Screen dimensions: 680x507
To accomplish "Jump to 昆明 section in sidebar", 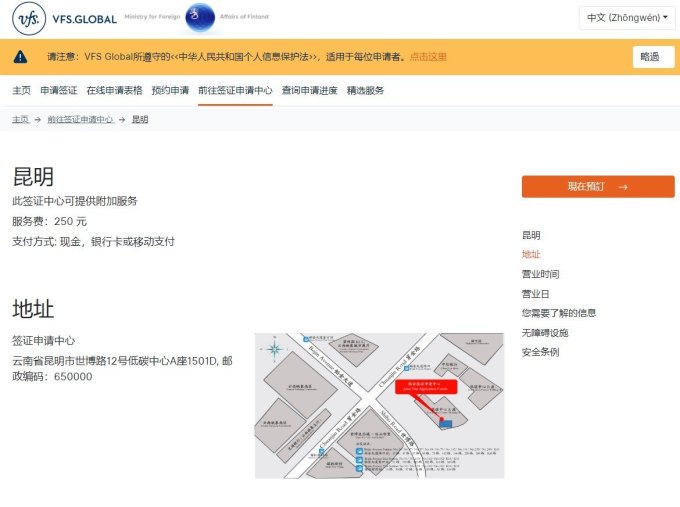I will pos(531,236).
